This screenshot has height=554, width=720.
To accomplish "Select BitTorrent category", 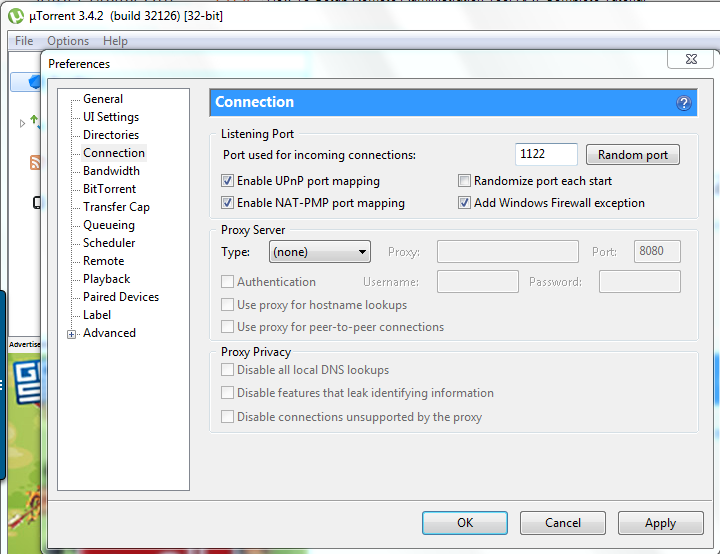I will coord(109,189).
